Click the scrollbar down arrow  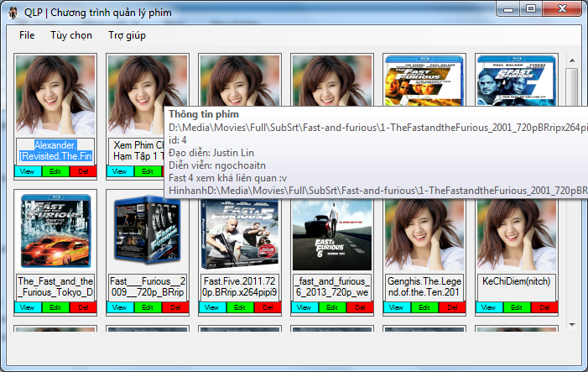(572, 325)
